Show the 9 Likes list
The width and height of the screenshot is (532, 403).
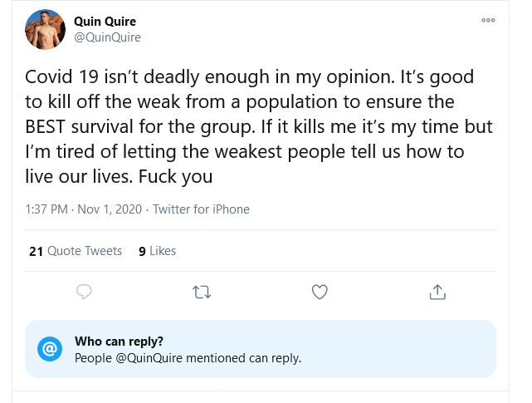pos(157,251)
